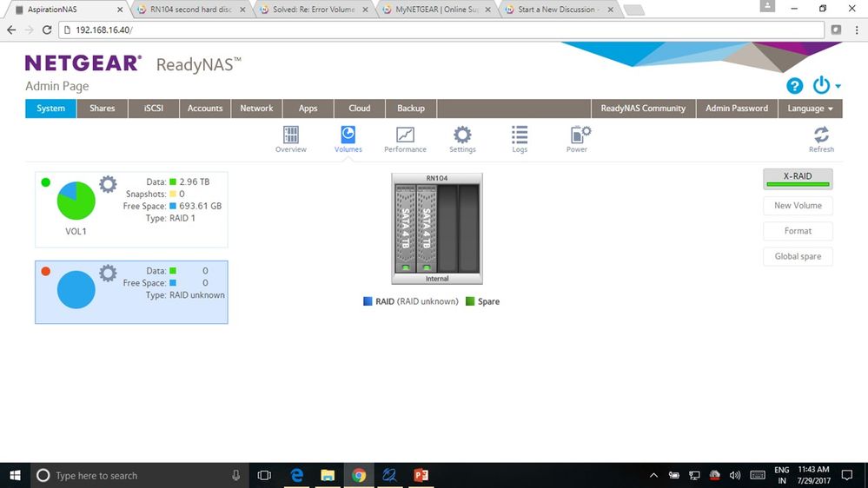Switch to the Apps tab
The image size is (868, 488).
click(x=308, y=109)
